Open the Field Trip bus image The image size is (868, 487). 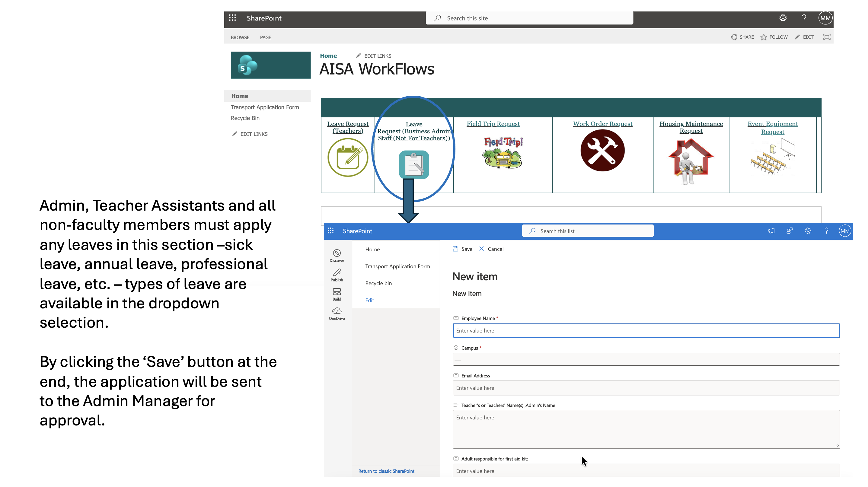coord(503,153)
